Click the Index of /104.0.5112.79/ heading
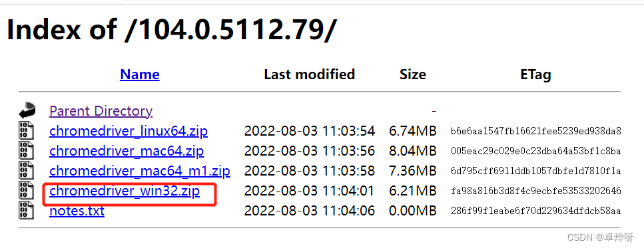 (x=172, y=30)
